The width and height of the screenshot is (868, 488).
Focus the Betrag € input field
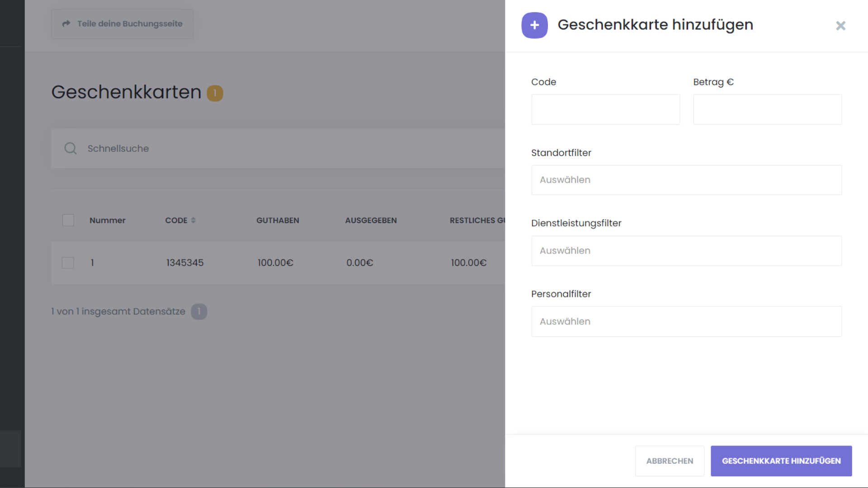(767, 109)
